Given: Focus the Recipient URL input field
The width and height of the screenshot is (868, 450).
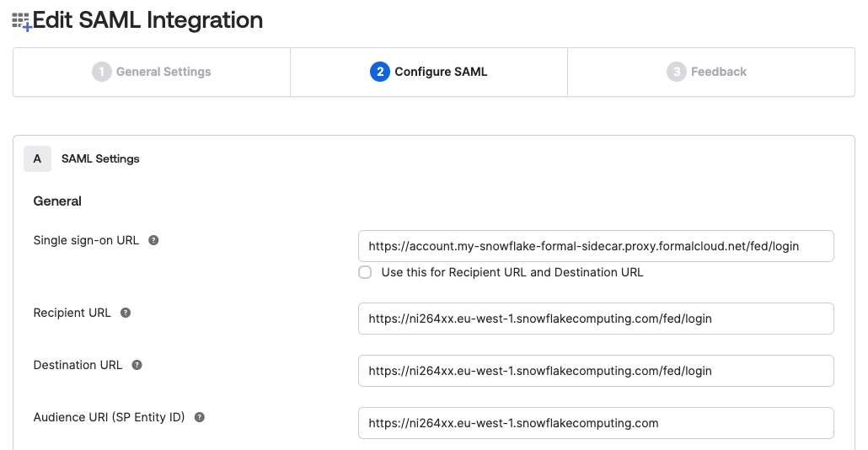Looking at the screenshot, I should pos(596,319).
